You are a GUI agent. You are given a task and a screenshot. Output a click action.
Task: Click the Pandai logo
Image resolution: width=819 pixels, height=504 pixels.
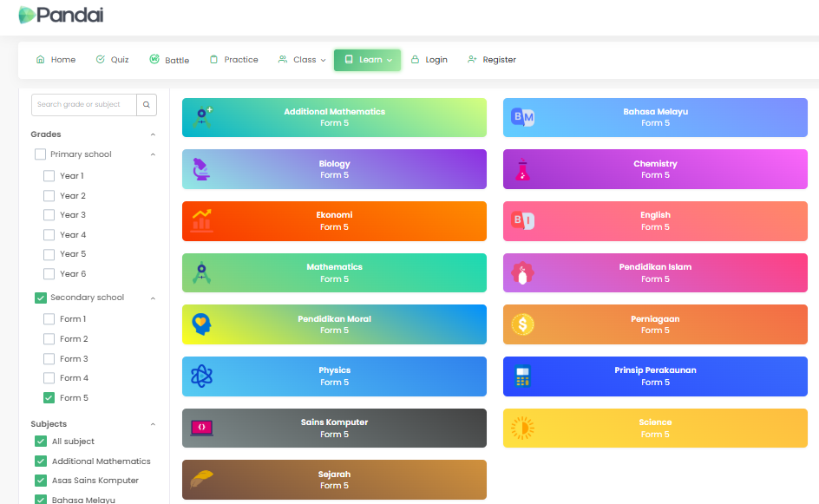tap(61, 15)
